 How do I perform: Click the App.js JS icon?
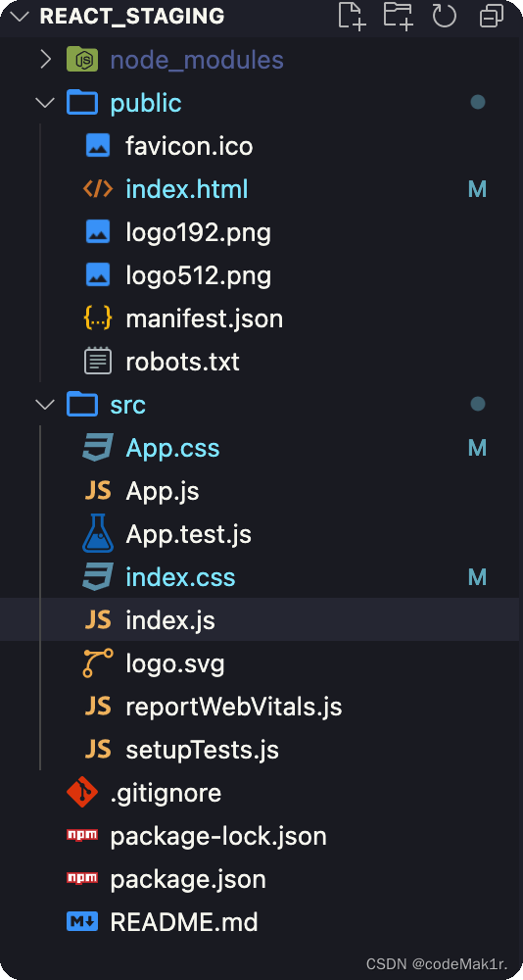(98, 491)
